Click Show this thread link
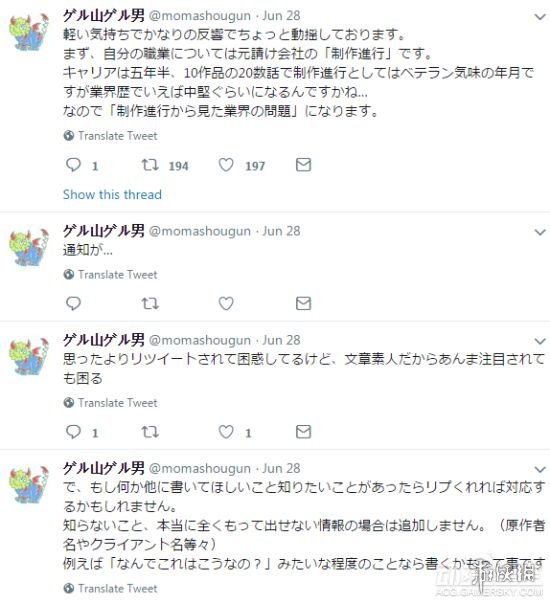Image resolution: width=550 pixels, height=603 pixels. point(112,195)
